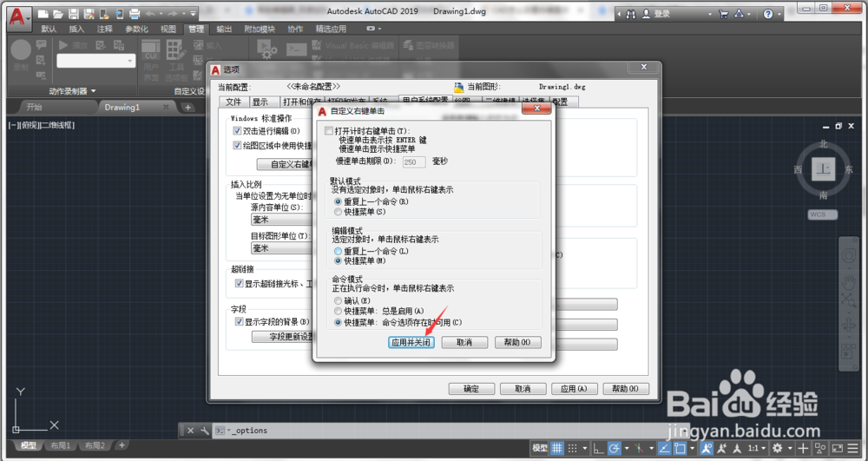Click the Undo arrow icon

tap(150, 14)
